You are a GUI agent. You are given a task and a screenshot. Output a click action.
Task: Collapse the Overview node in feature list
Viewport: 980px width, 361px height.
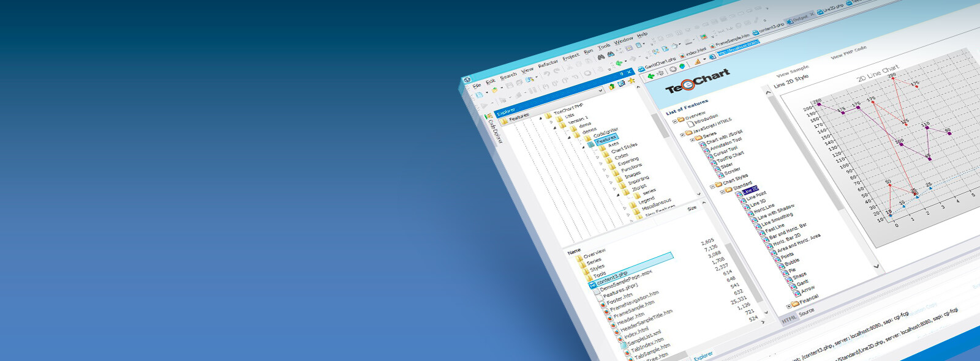(x=675, y=121)
